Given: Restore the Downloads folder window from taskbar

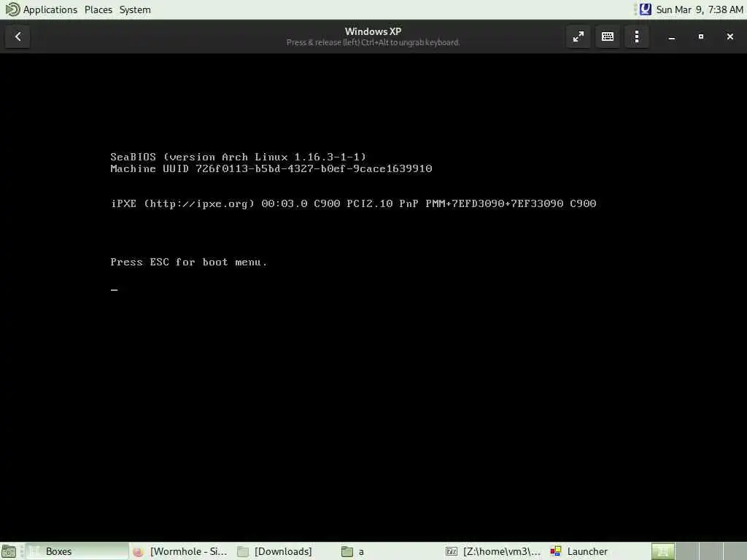Looking at the screenshot, I should 286,551.
